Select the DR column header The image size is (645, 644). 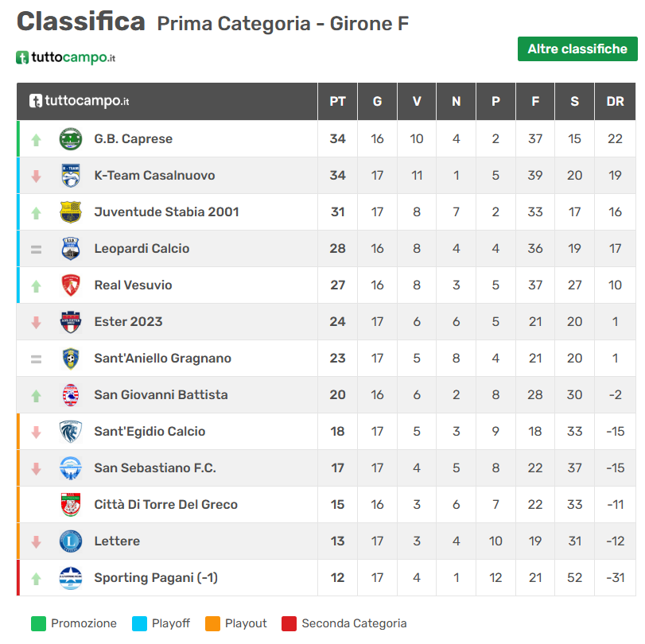[615, 102]
